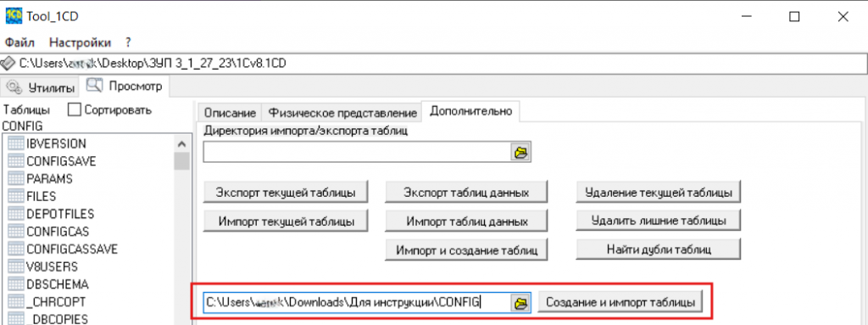This screenshot has height=325, width=868.
Task: Click Экспорт текущей таблицы button
Action: point(285,193)
